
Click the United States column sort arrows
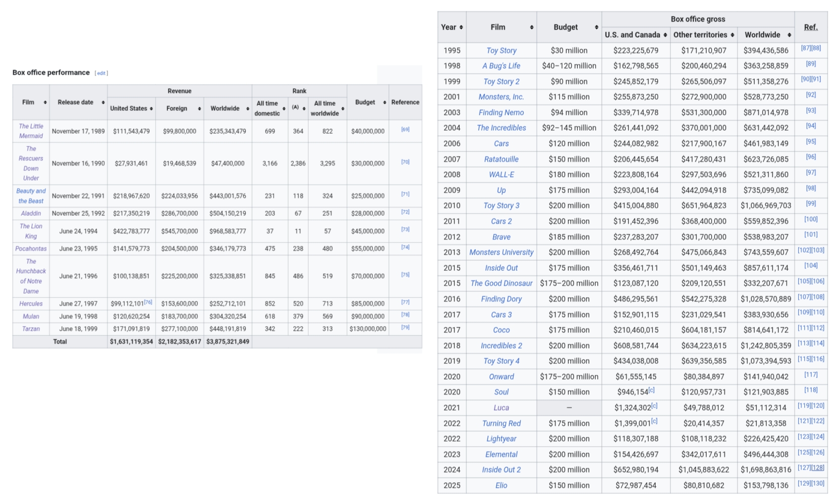click(151, 108)
